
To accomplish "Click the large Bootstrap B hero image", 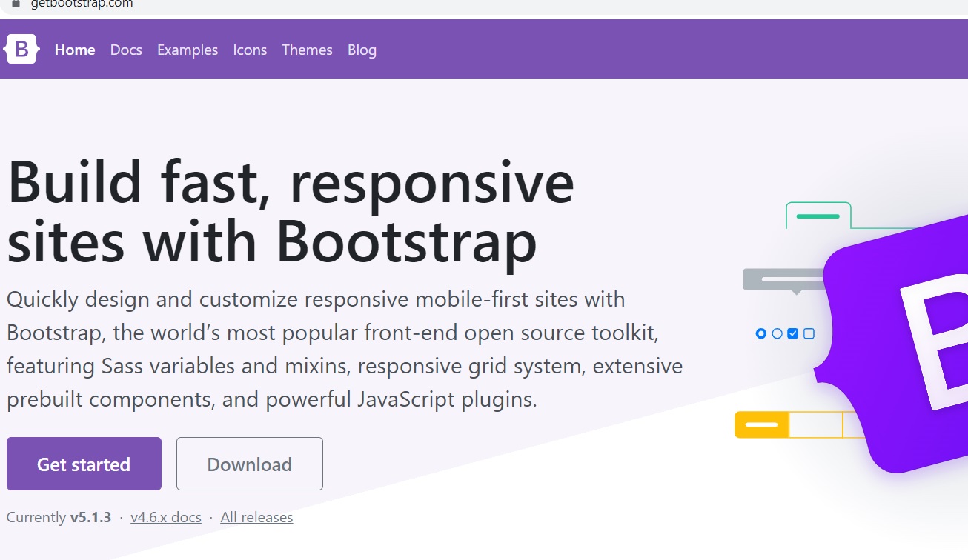I will pos(892,344).
